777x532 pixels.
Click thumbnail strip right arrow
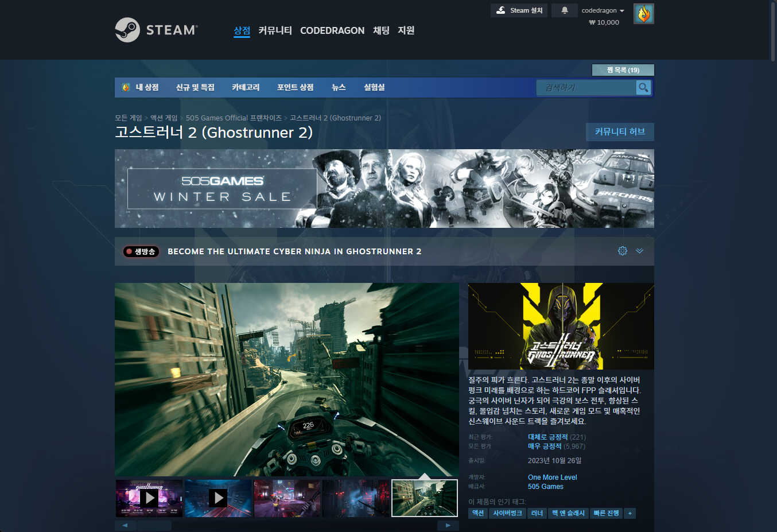(x=448, y=525)
